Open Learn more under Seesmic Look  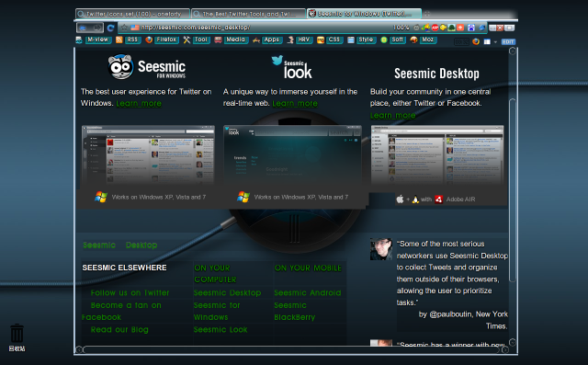tap(295, 104)
